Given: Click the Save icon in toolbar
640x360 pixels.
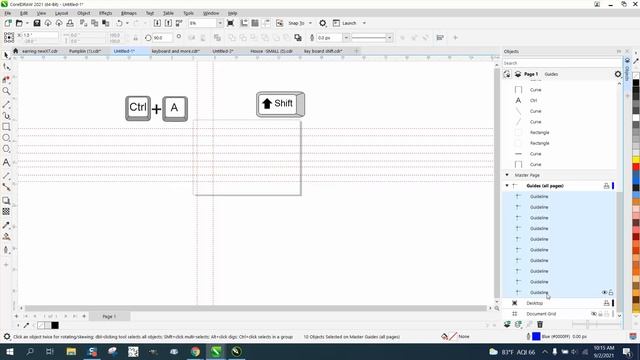Looking at the screenshot, I should [x=37, y=23].
